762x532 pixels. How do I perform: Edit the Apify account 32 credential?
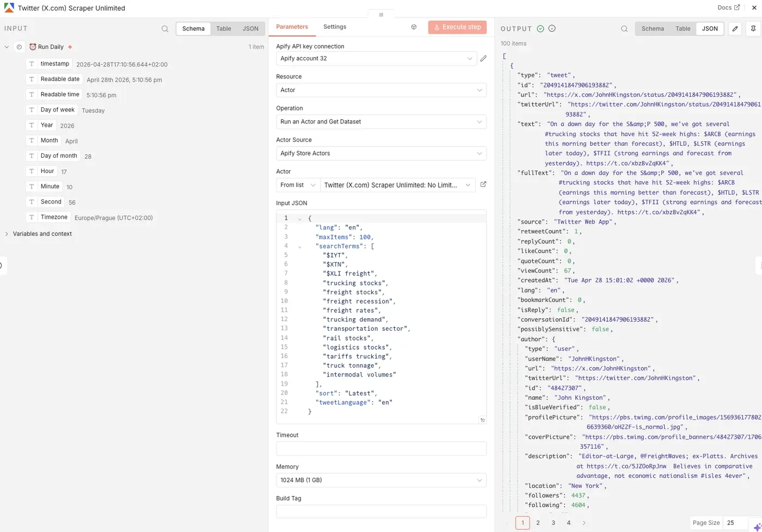tap(483, 58)
